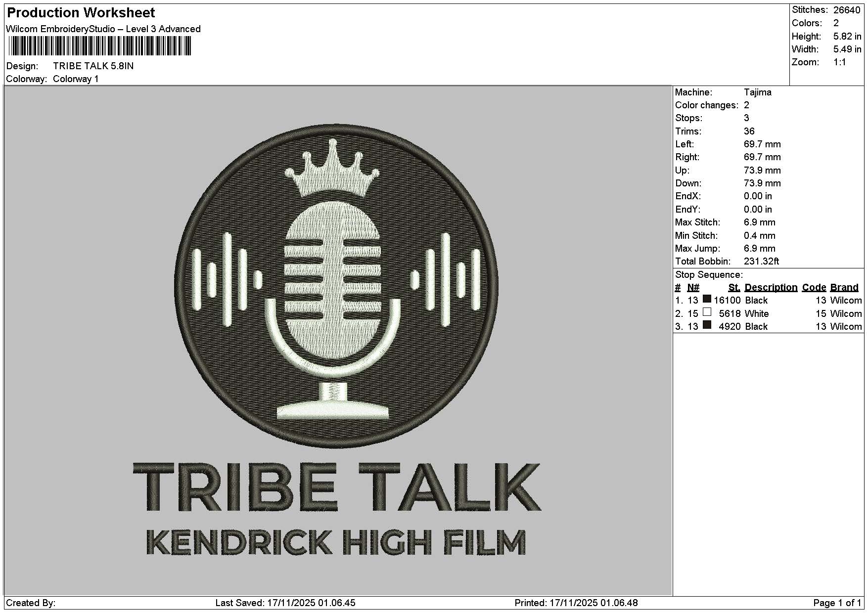This screenshot has height=613, width=868.
Task: Click the "Total Bobbin:" label
Action: (703, 261)
